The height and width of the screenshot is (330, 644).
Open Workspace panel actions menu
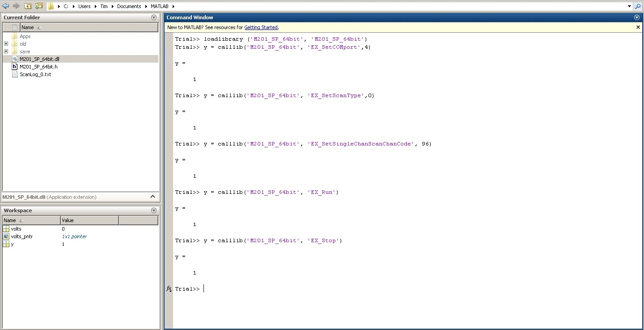(154, 210)
